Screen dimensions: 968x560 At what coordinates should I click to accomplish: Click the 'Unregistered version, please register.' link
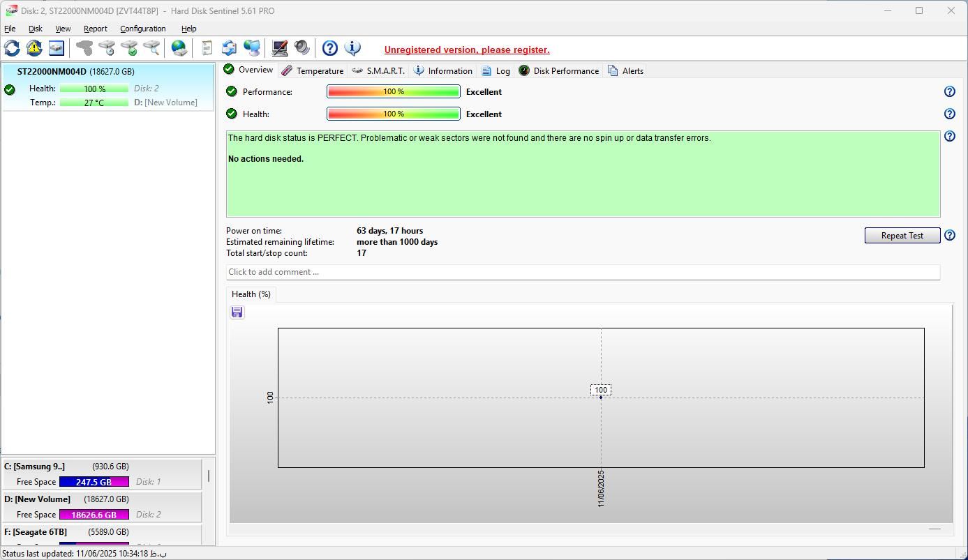click(x=467, y=50)
